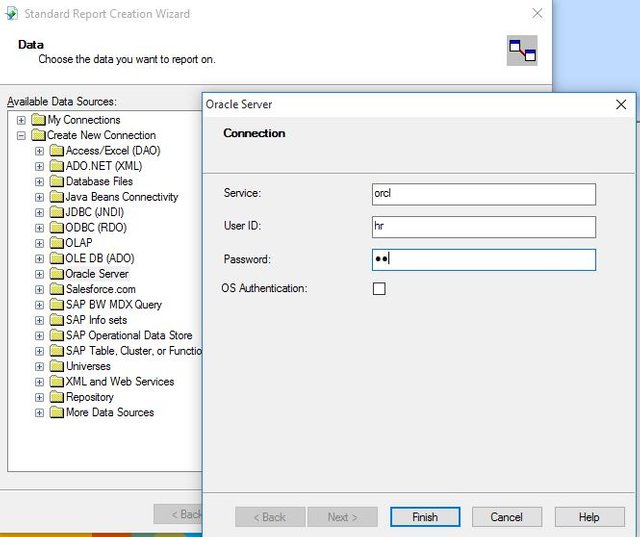Click the Finish button
This screenshot has height=537, width=640.
(x=425, y=517)
